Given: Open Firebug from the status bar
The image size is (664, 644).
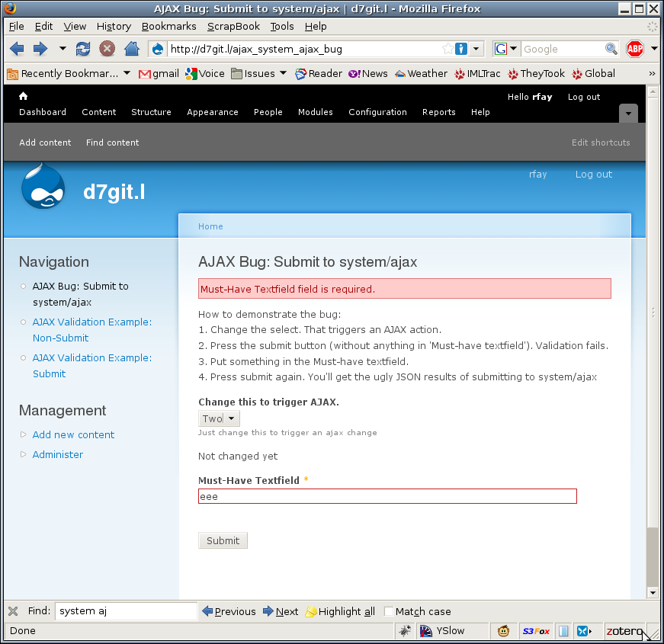Looking at the screenshot, I should tap(405, 630).
